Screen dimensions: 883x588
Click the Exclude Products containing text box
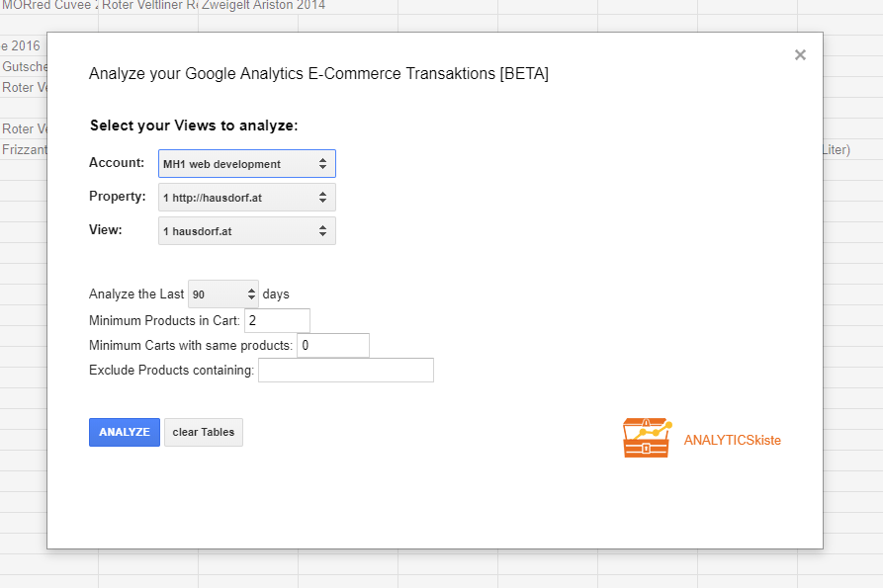(x=345, y=370)
